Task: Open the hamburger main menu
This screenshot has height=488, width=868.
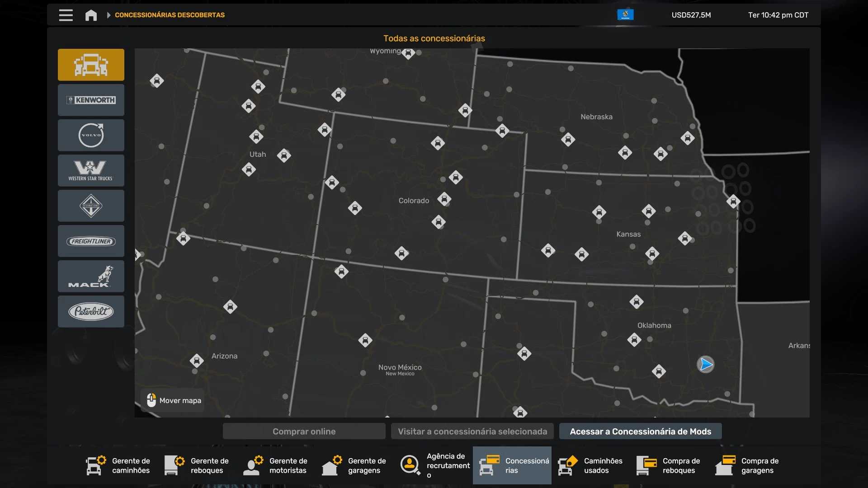Action: (x=66, y=15)
